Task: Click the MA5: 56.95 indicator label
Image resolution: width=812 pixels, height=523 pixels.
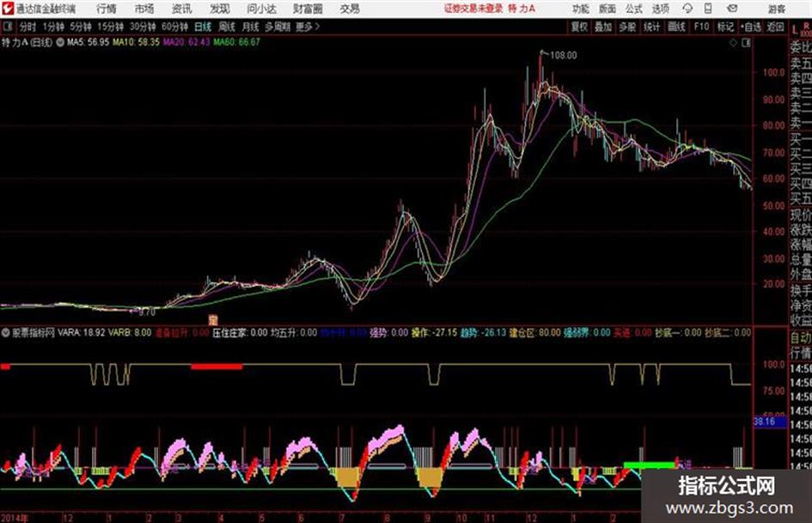Action: point(88,42)
